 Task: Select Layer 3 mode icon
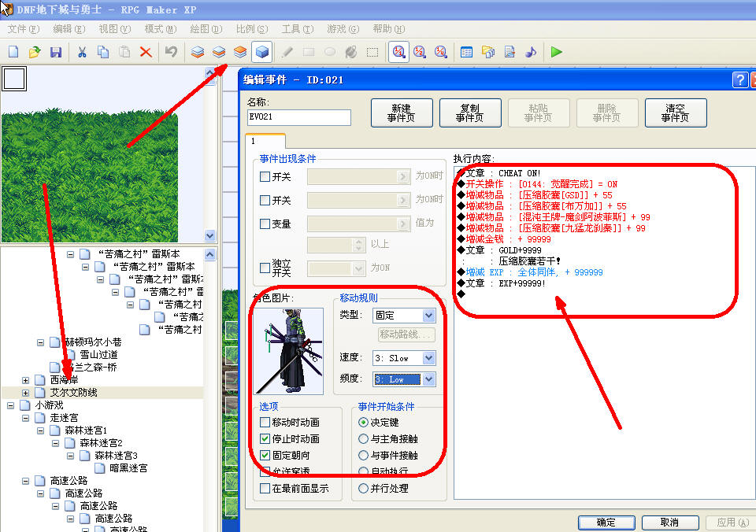[x=240, y=52]
